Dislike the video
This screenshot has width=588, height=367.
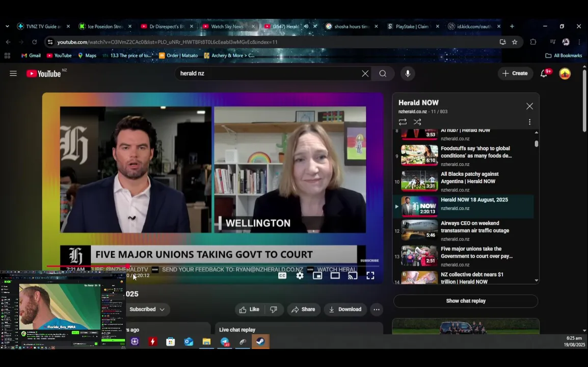[x=274, y=309]
